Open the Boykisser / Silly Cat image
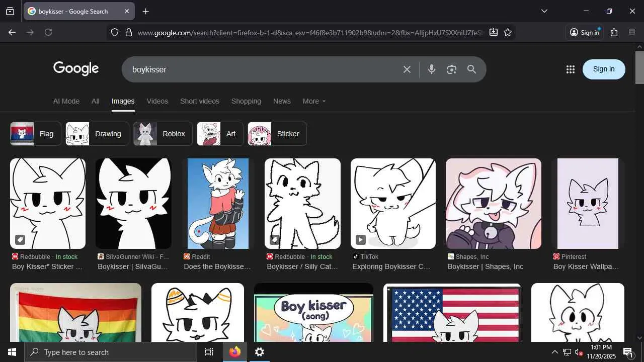644x362 pixels. pyautogui.click(x=302, y=204)
